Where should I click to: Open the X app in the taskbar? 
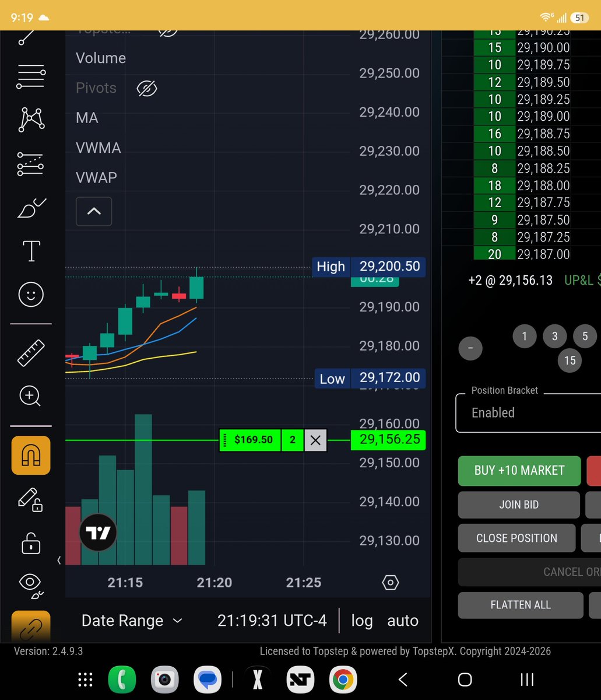(x=258, y=680)
